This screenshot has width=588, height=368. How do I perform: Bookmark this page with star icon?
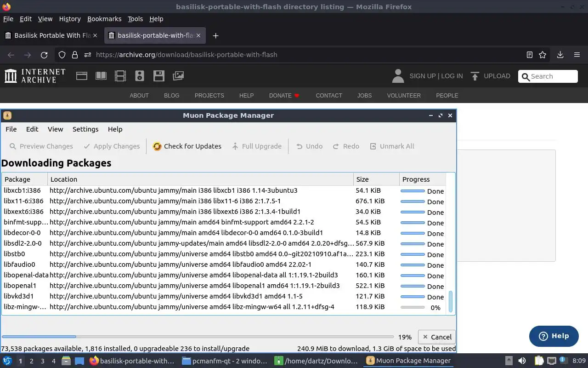pos(543,55)
